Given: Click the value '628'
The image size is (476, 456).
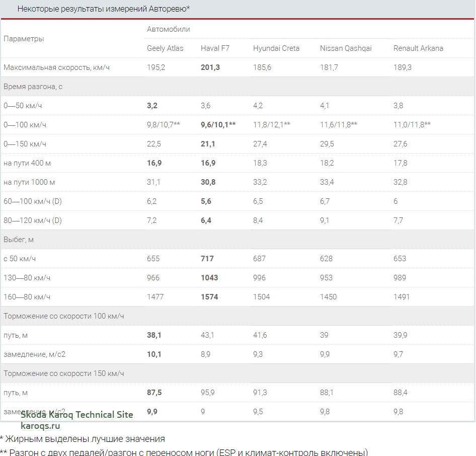Looking at the screenshot, I should (327, 259).
